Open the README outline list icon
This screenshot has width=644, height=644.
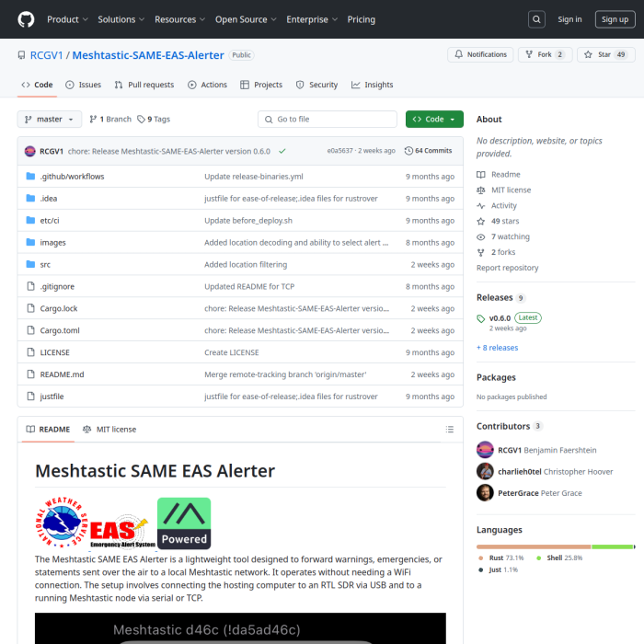(x=449, y=430)
